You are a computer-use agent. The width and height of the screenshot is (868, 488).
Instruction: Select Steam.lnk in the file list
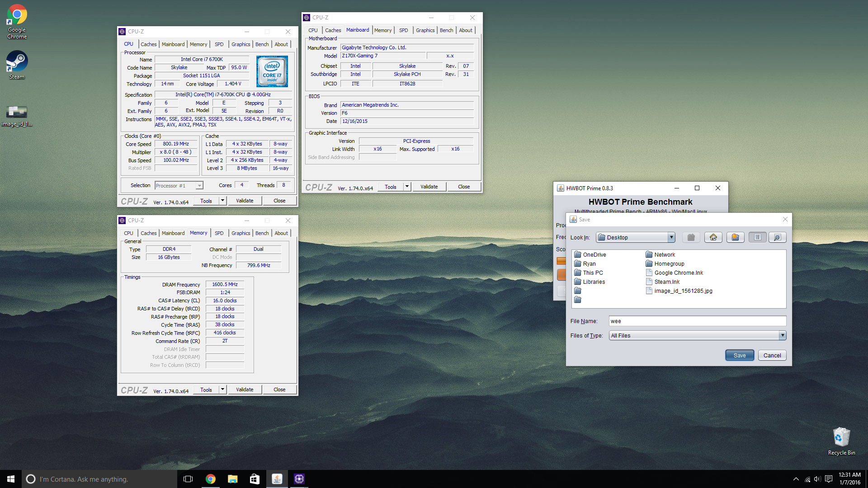tap(663, 282)
